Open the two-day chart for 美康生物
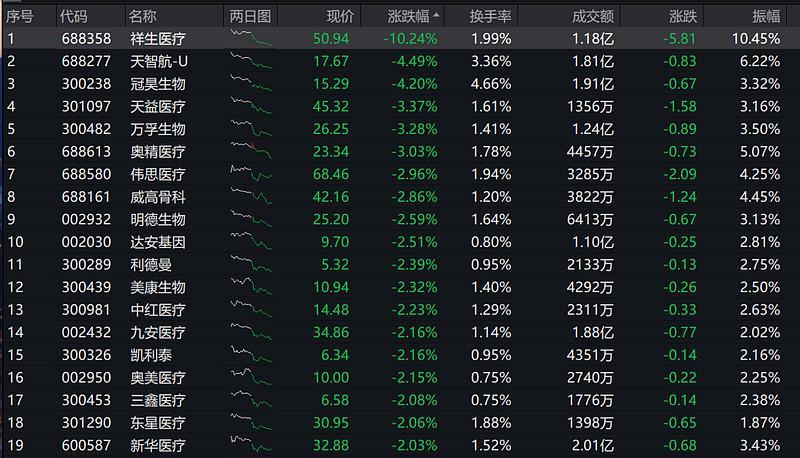The width and height of the screenshot is (800, 458). tap(251, 287)
